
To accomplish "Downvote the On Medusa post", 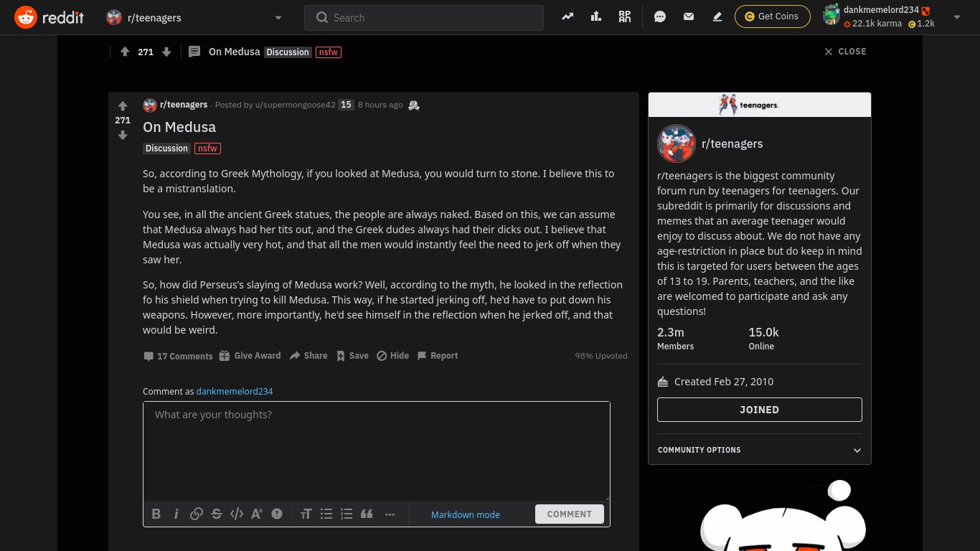I will pos(123,135).
